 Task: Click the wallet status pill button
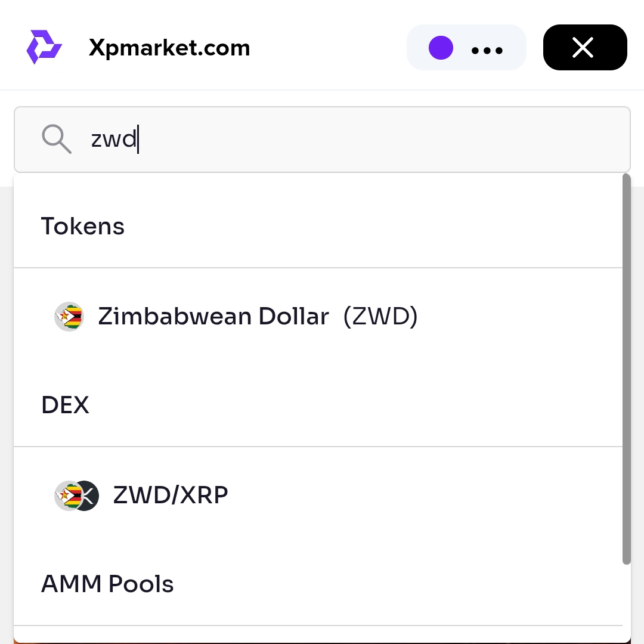(466, 47)
